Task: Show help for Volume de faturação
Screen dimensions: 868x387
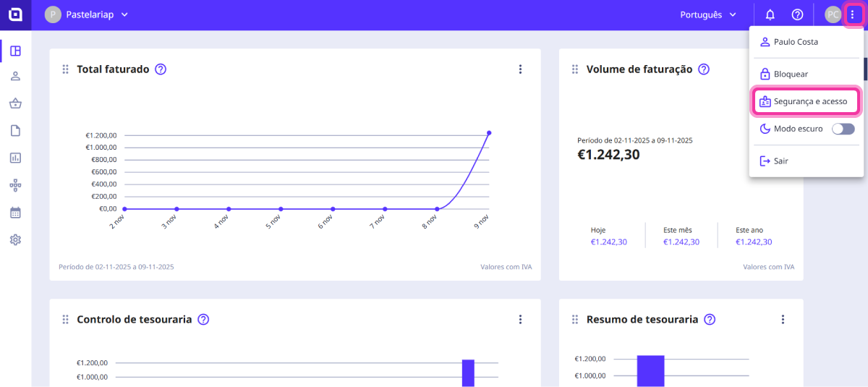Action: tap(704, 69)
